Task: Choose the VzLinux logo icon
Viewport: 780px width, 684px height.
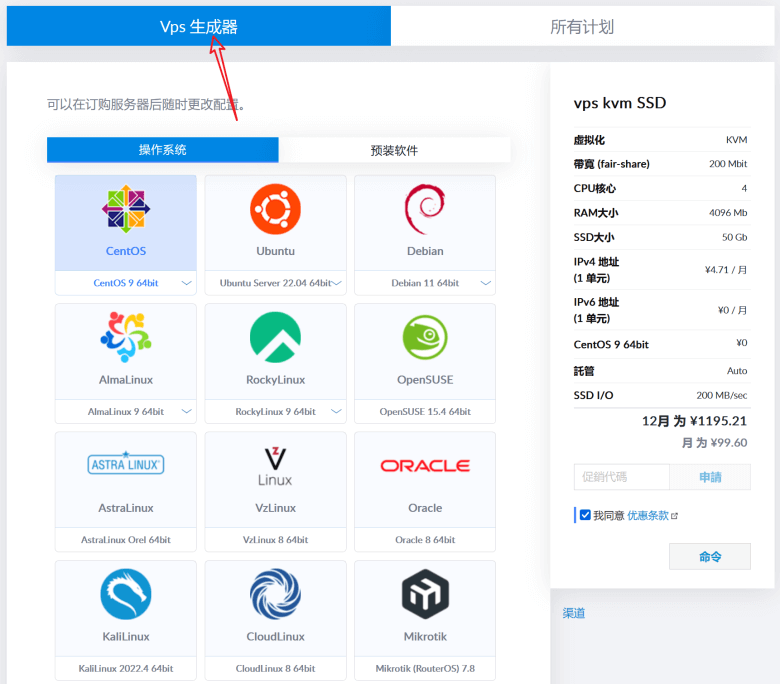Action: click(275, 466)
